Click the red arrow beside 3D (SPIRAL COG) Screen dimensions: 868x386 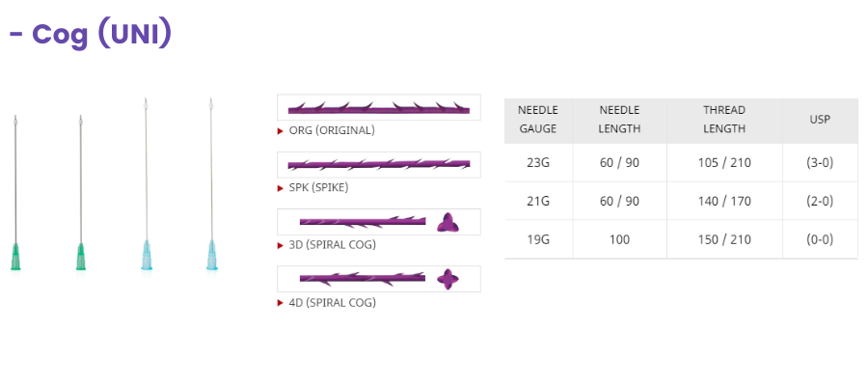click(x=281, y=245)
